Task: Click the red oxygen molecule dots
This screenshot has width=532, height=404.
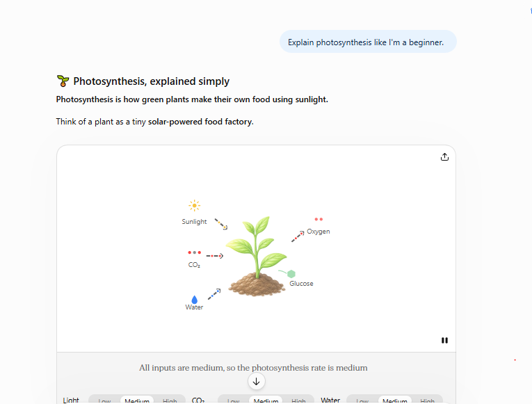Action: 319,219
